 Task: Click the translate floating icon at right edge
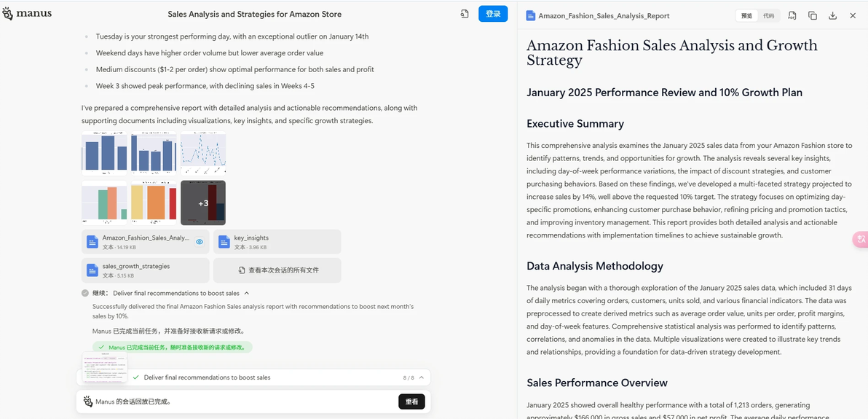click(861, 239)
